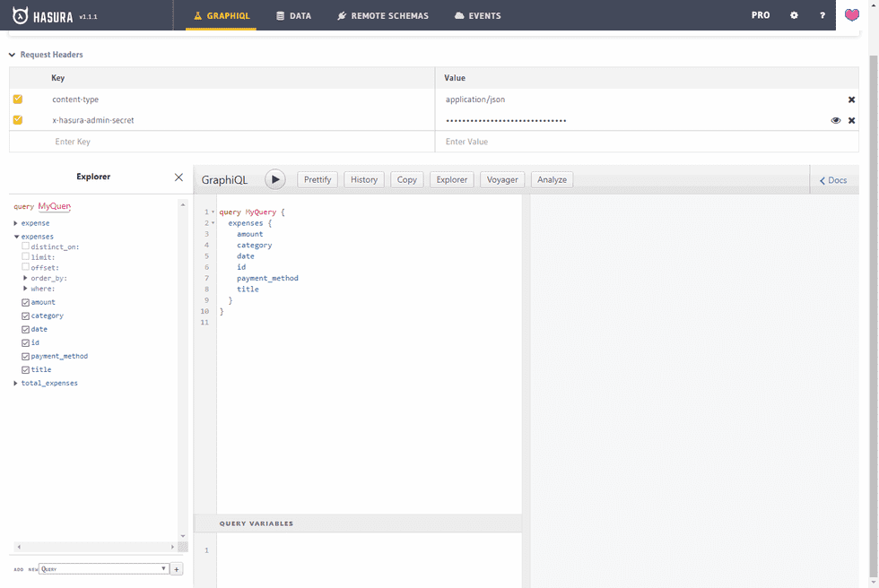This screenshot has height=588, width=879.
Task: Click the Prettify button
Action: (x=318, y=179)
